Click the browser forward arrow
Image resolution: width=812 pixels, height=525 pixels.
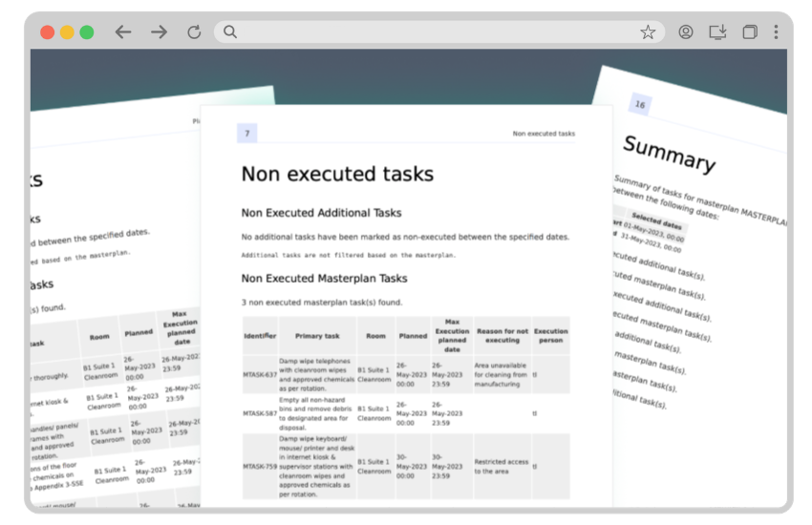point(159,31)
